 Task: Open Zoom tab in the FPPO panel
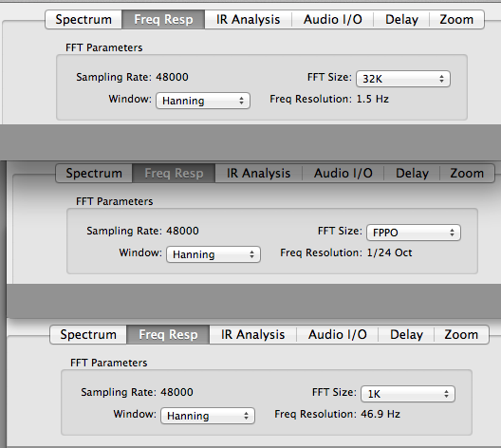click(467, 173)
